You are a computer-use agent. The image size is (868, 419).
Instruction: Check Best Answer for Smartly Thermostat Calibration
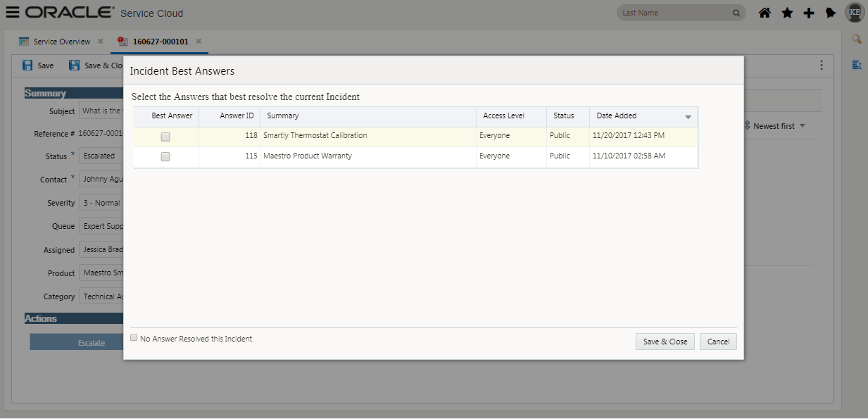[x=165, y=137]
